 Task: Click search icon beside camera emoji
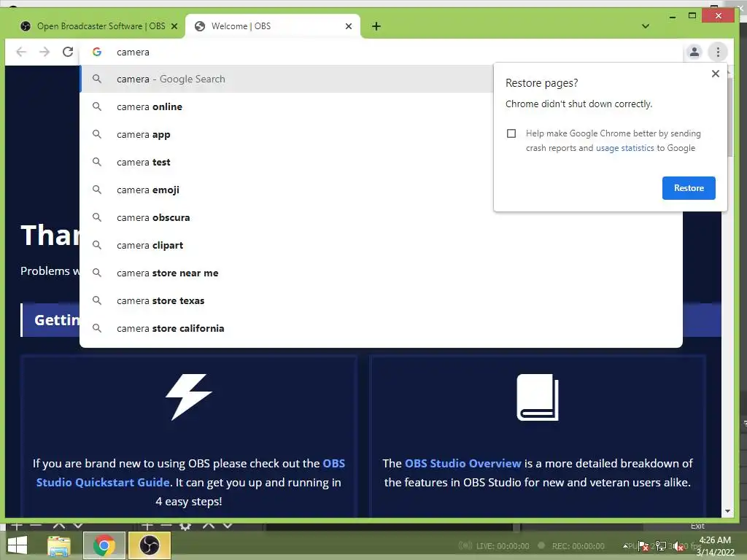coord(97,190)
